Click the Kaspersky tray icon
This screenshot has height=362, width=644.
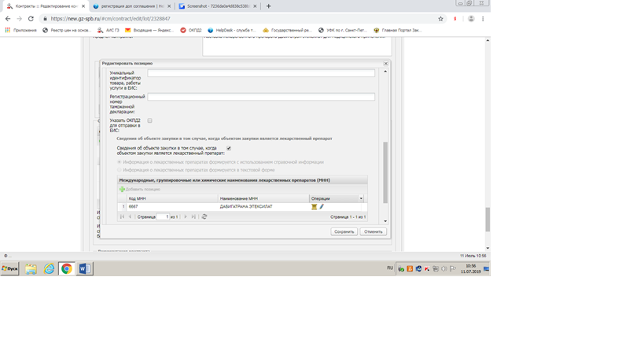tap(427, 268)
